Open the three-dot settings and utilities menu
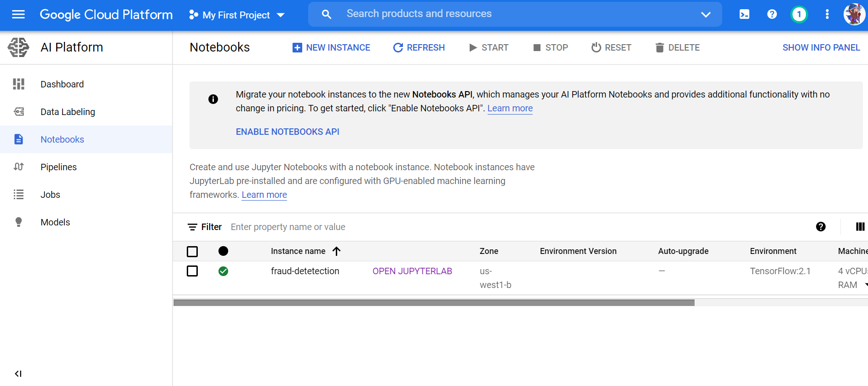868x386 pixels. coord(827,14)
